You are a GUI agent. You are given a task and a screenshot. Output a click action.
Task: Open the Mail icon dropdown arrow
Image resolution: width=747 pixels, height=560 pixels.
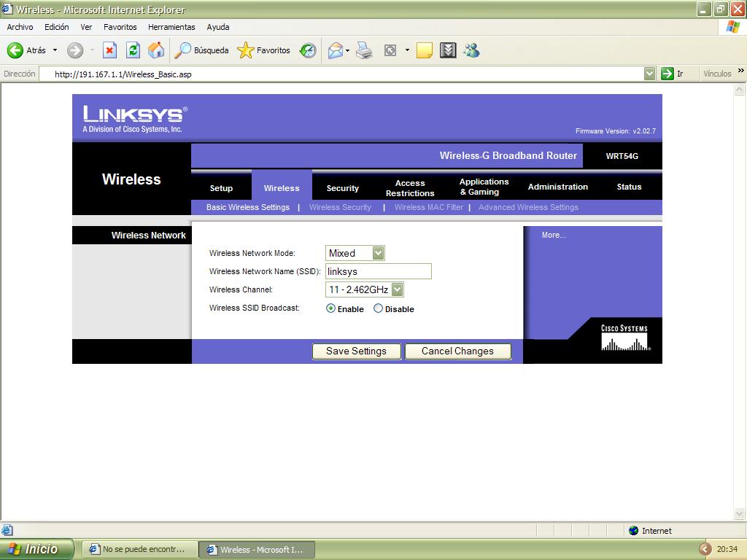(348, 50)
